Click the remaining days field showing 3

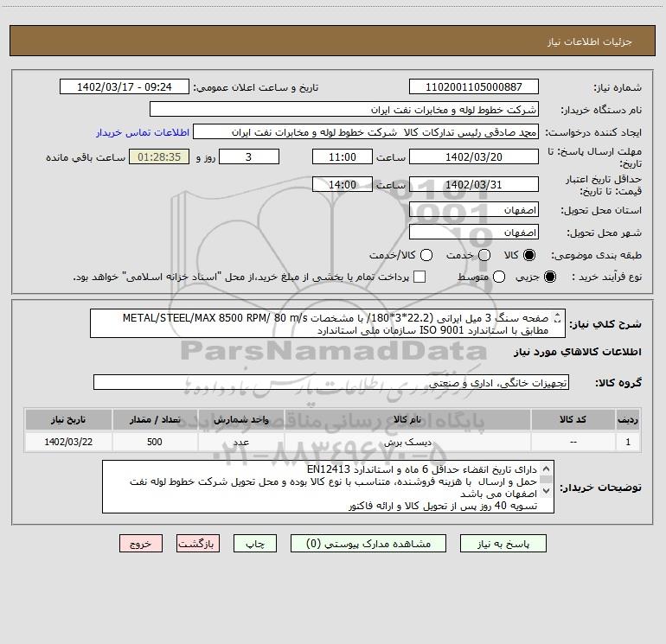click(x=249, y=156)
